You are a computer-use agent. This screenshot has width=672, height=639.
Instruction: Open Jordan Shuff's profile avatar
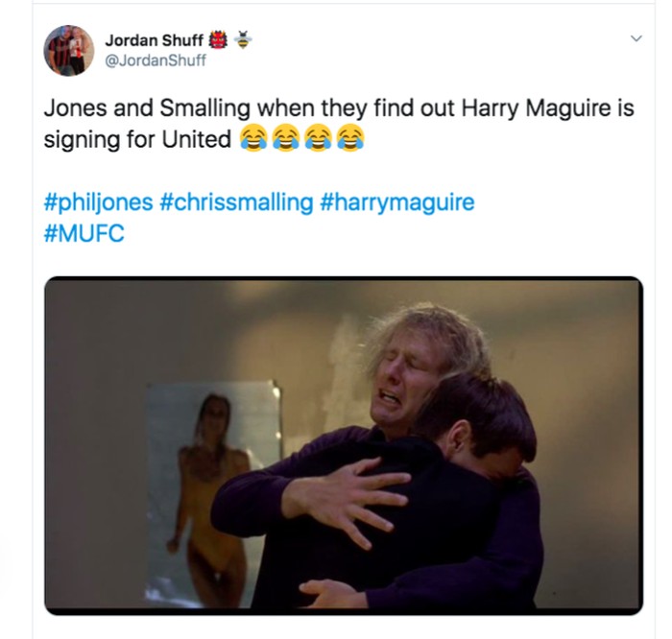[68, 51]
